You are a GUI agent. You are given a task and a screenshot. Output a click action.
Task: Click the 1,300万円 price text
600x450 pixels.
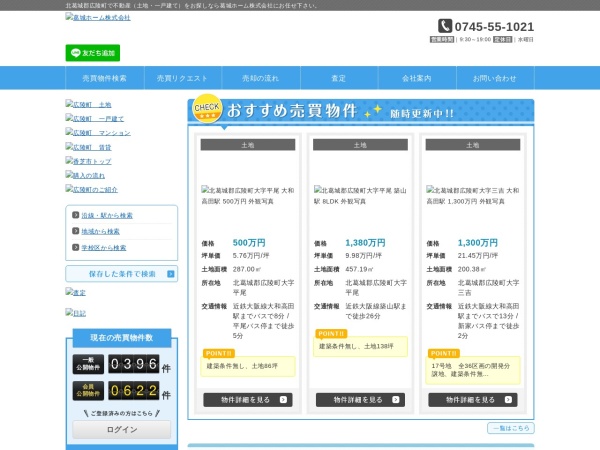coord(478,243)
